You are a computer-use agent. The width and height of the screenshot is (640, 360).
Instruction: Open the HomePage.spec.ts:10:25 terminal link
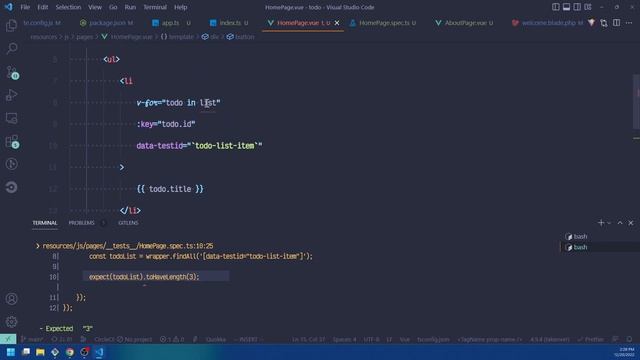[x=128, y=246]
